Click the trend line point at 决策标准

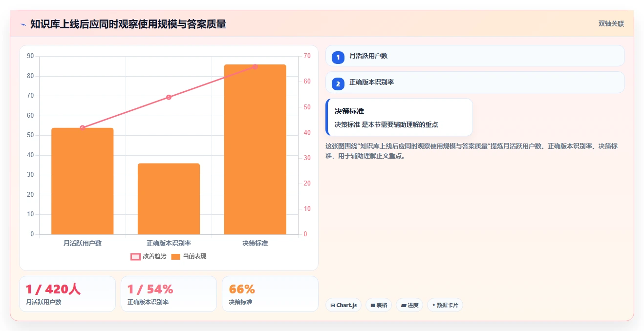tap(255, 66)
